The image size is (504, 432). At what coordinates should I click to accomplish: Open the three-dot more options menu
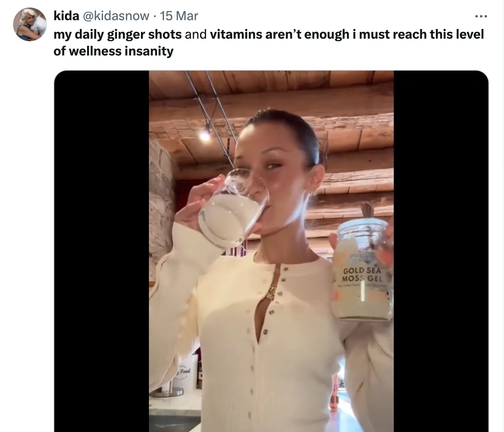[x=481, y=16]
